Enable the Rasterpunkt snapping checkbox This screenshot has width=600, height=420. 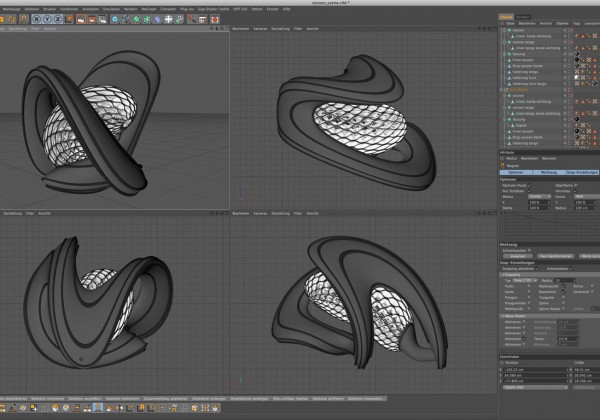563,286
